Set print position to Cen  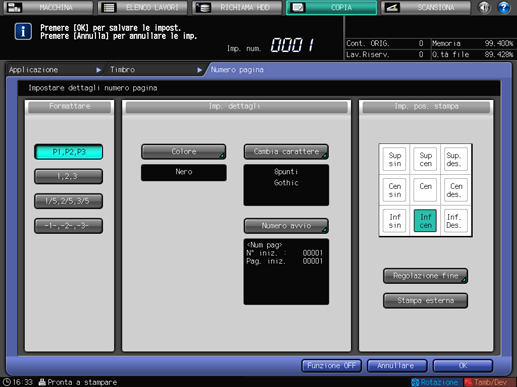click(426, 190)
